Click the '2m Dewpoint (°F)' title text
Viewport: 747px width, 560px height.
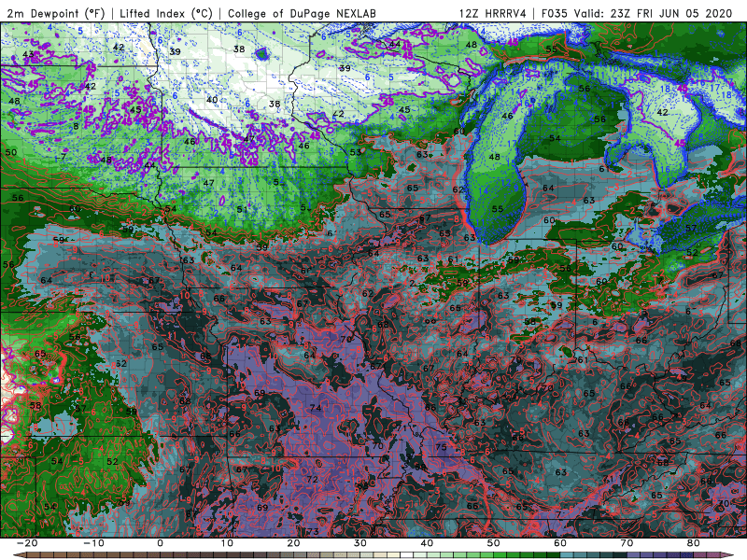coord(55,14)
